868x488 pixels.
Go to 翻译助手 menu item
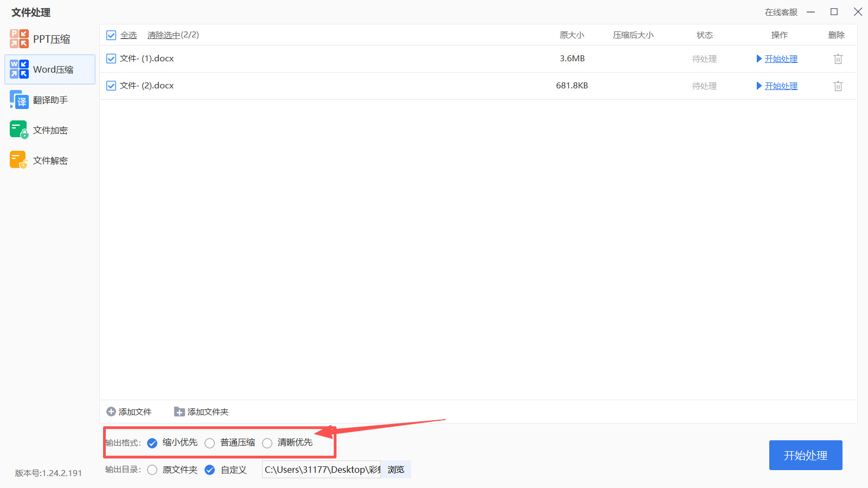[x=50, y=100]
